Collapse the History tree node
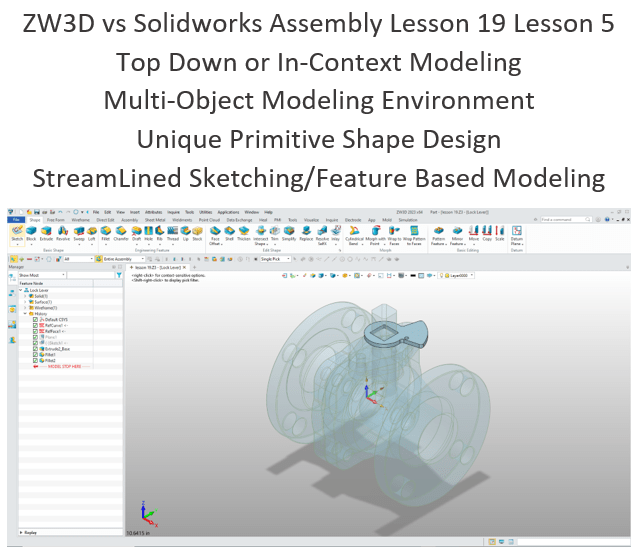Viewport: 639px width, 555px height. pos(24,314)
